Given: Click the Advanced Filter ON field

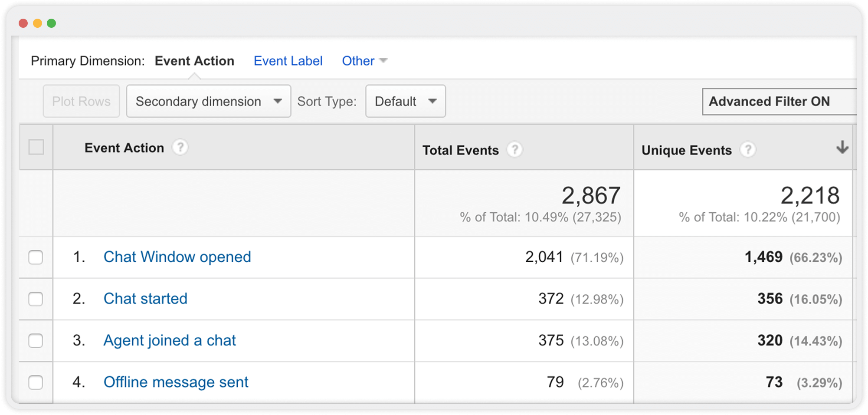Looking at the screenshot, I should click(x=779, y=102).
